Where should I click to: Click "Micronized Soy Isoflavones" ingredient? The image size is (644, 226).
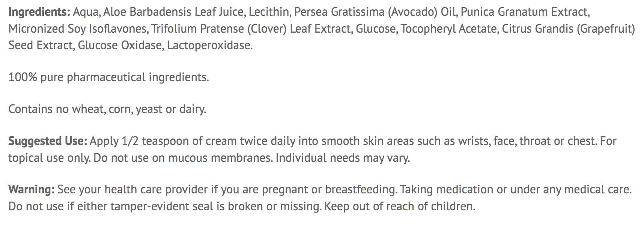coord(78,29)
